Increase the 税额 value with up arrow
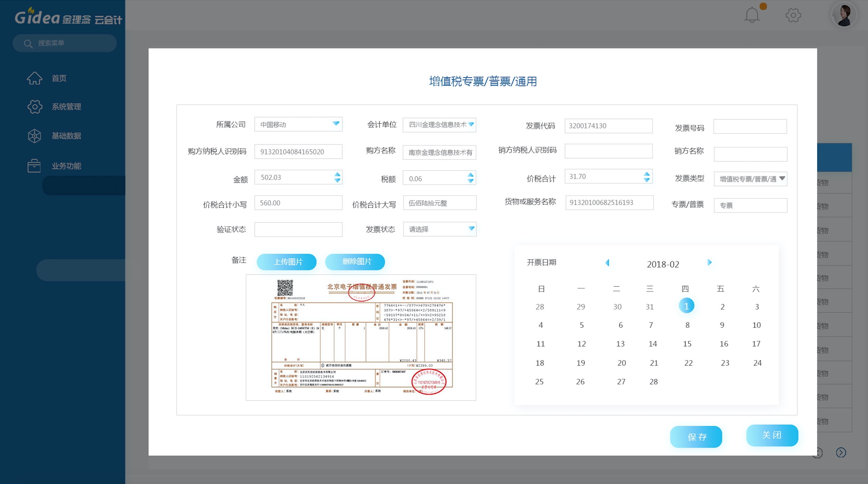Viewport: 868px width, 484px height. (471, 175)
